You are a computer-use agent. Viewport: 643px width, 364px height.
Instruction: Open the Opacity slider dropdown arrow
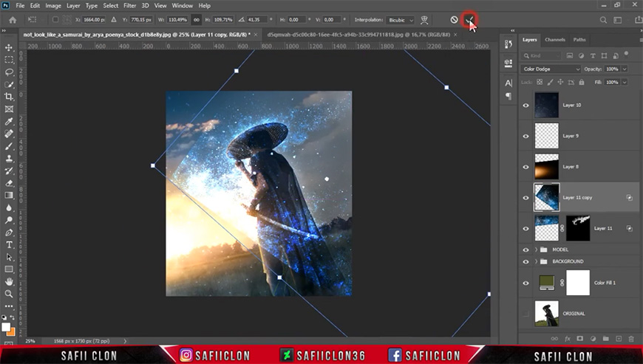click(x=625, y=69)
